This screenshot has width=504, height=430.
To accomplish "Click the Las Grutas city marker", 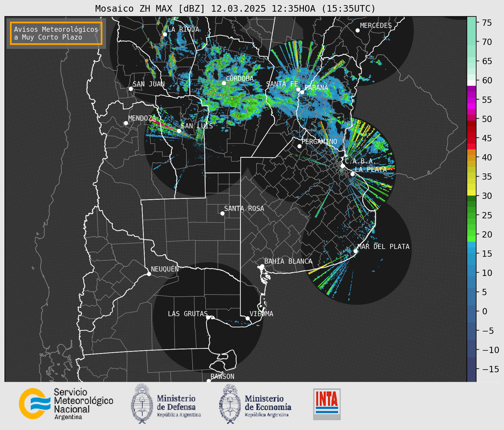I will (x=208, y=317).
